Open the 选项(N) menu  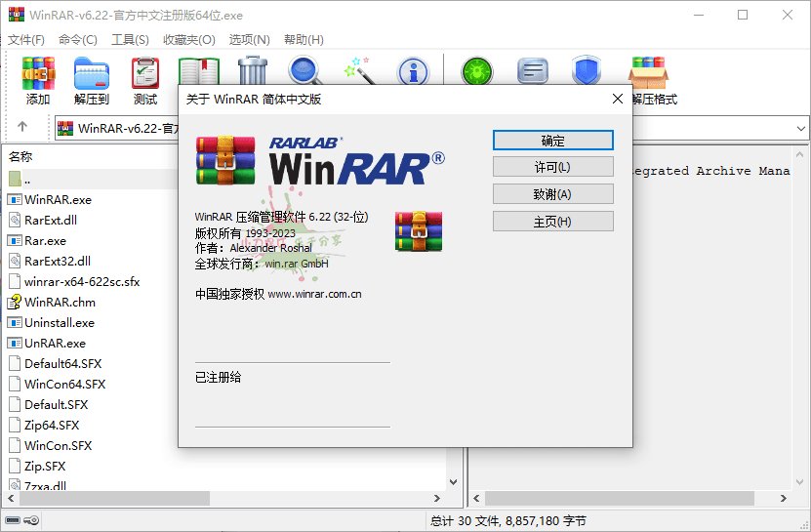[x=249, y=40]
